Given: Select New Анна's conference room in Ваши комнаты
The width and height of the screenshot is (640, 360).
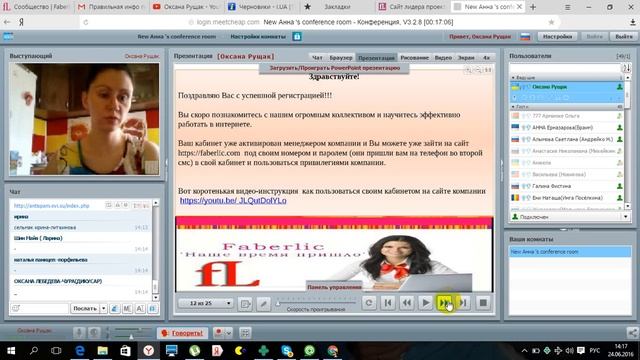Looking at the screenshot, I should [x=570, y=252].
